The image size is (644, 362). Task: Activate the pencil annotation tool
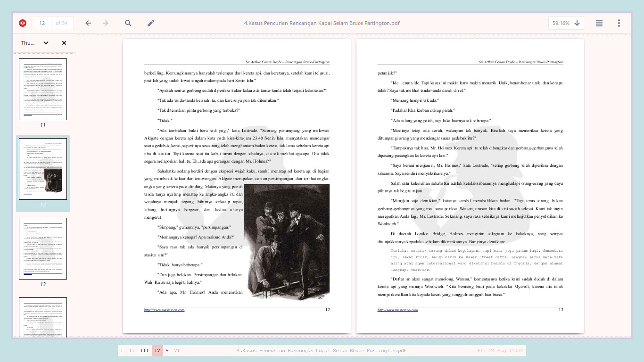(x=151, y=23)
